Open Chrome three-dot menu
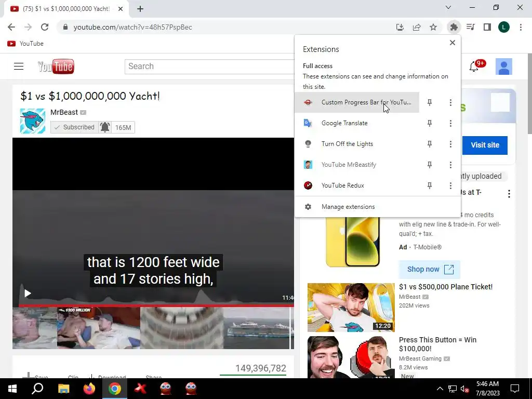This screenshot has width=532, height=399. click(521, 27)
